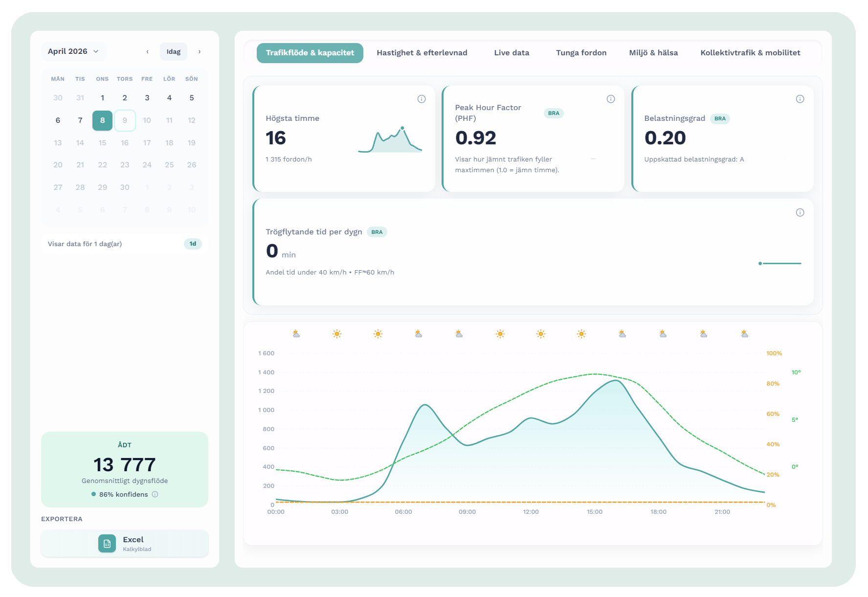The image size is (868, 597).
Task: Open the Live data tab
Action: 512,53
